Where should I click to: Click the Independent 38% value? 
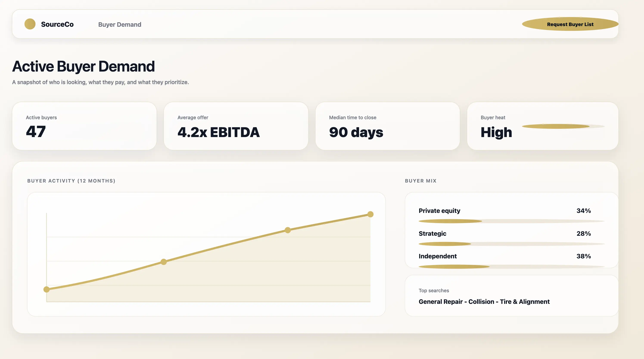click(x=583, y=256)
